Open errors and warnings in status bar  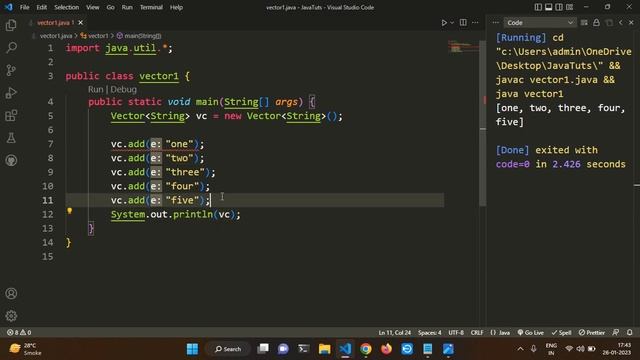tap(19, 333)
